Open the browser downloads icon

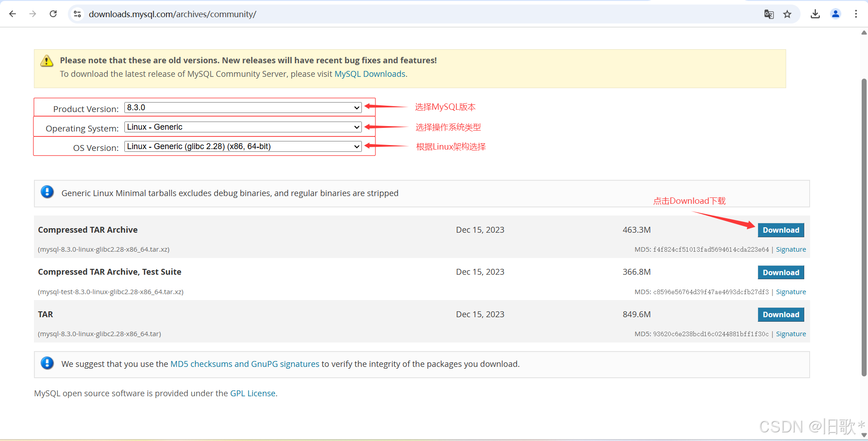[815, 14]
